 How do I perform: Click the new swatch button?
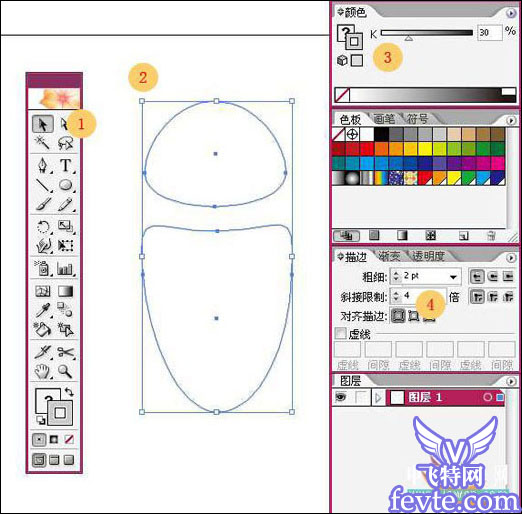tap(464, 236)
